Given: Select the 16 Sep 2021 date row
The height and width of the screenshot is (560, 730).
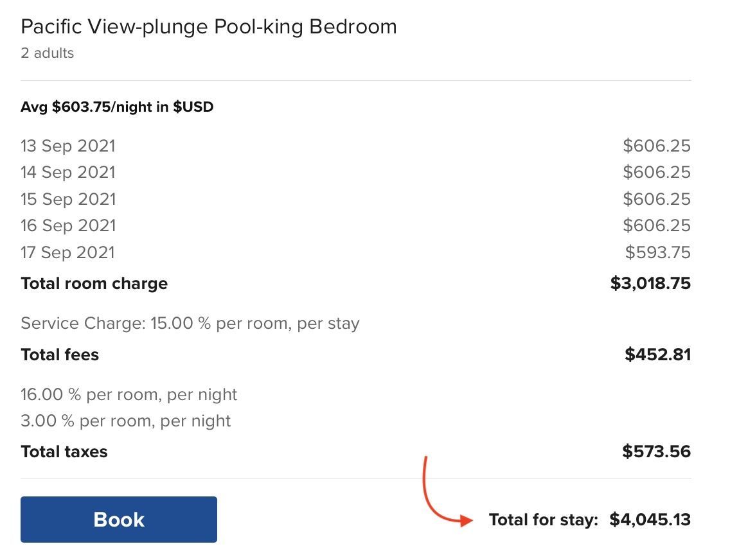Looking at the screenshot, I should point(356,225).
